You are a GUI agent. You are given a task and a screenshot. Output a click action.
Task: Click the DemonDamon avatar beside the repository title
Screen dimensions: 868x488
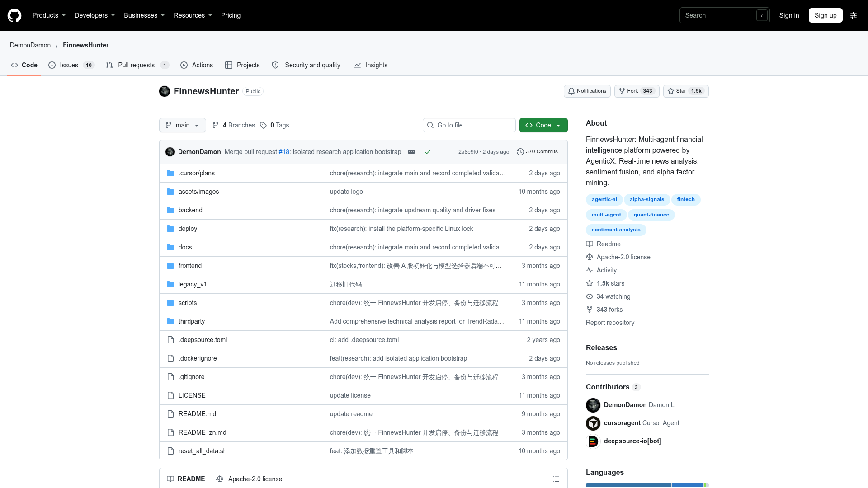[x=165, y=91]
